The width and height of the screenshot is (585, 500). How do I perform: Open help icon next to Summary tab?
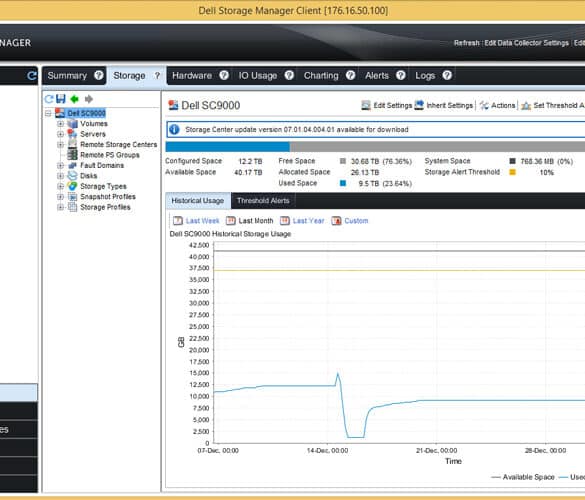pyautogui.click(x=98, y=75)
